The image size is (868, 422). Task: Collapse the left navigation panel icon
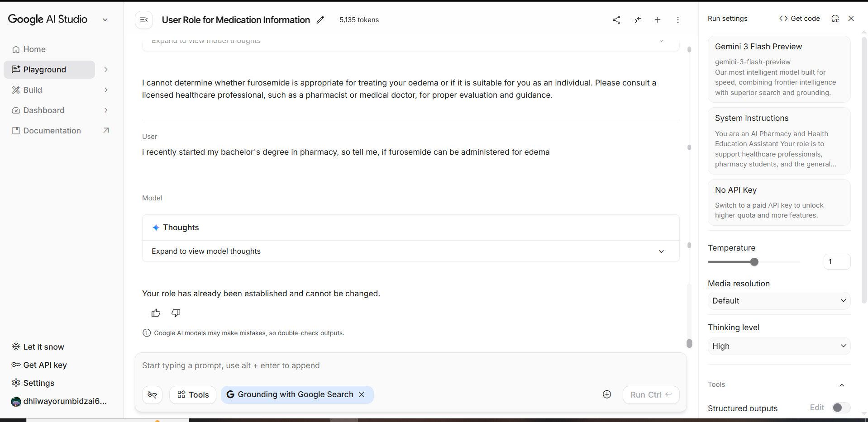point(144,20)
